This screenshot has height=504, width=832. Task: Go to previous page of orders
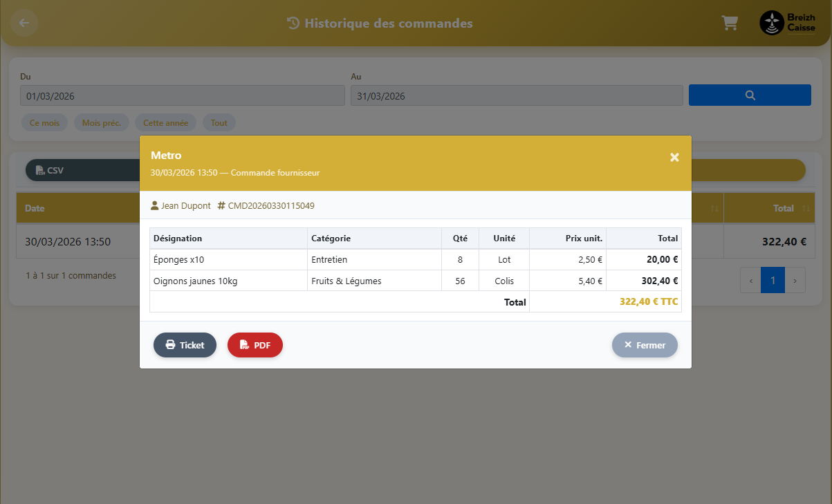coord(751,281)
